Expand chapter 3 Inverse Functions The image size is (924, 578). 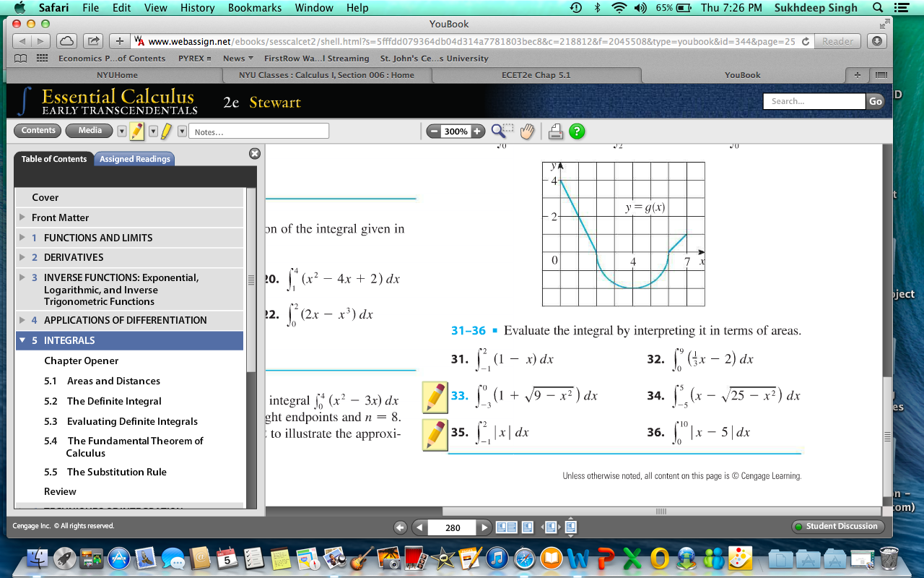[x=22, y=277]
